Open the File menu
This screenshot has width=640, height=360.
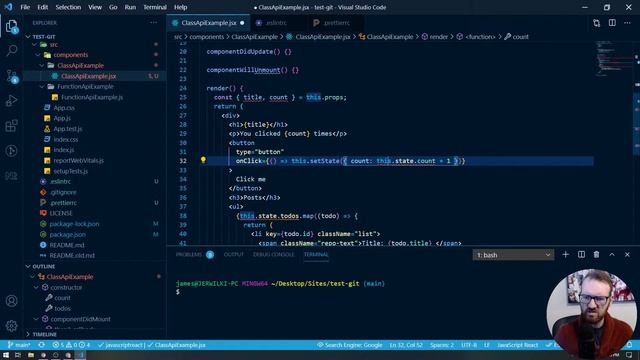point(25,7)
